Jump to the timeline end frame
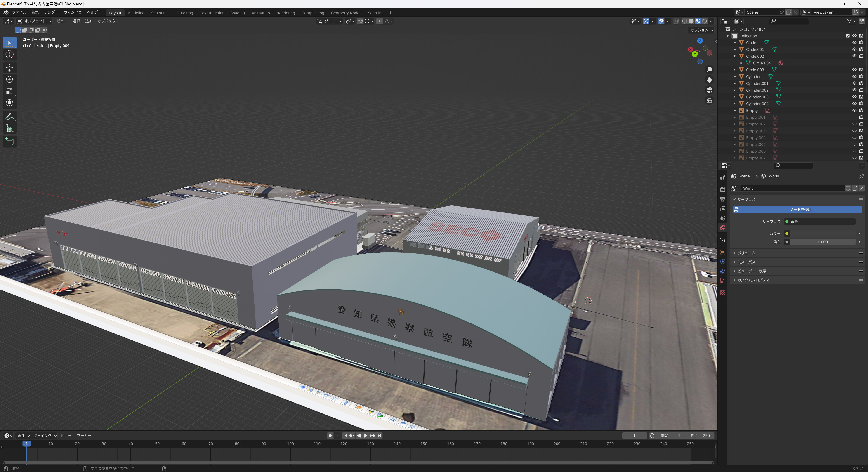The image size is (868, 472). pos(380,436)
